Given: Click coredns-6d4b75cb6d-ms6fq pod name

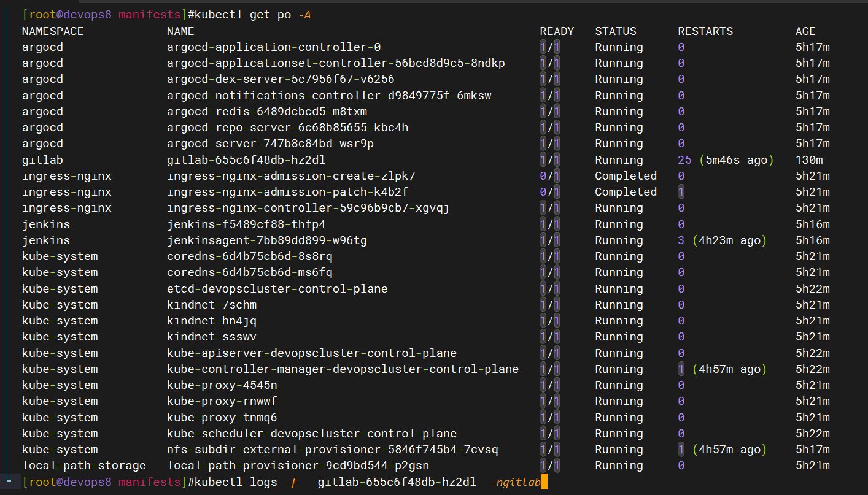Looking at the screenshot, I should 250,272.
